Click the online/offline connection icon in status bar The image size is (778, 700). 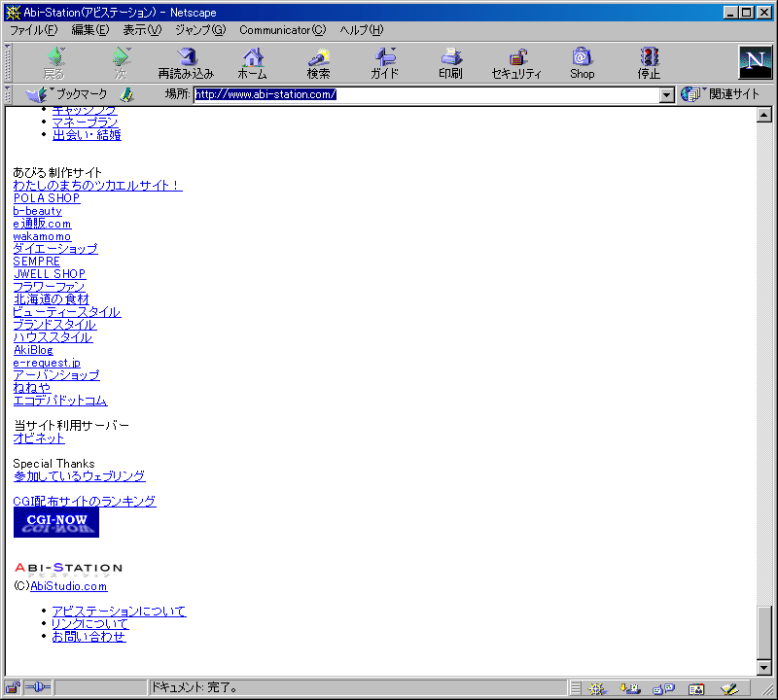click(x=38, y=687)
